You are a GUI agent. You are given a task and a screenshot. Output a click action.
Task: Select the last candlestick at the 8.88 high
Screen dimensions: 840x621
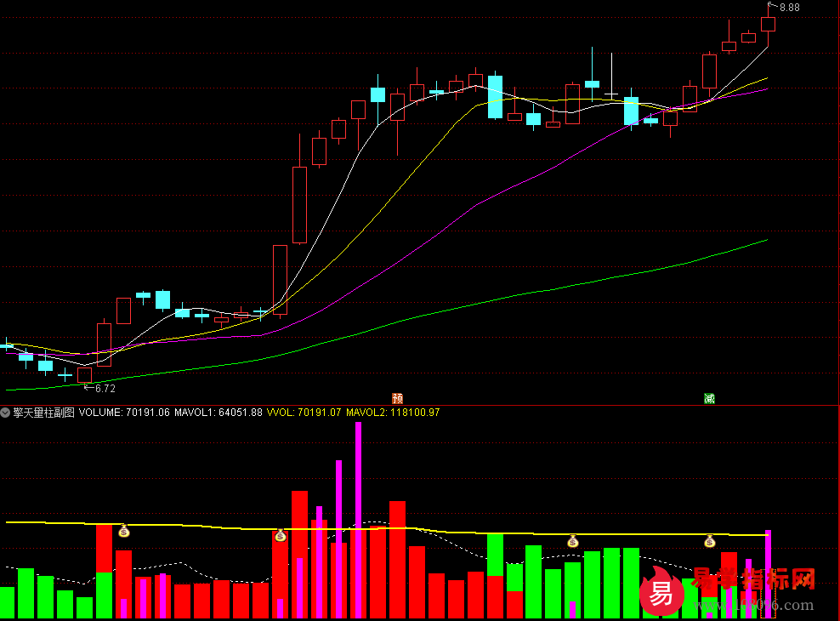tap(768, 24)
